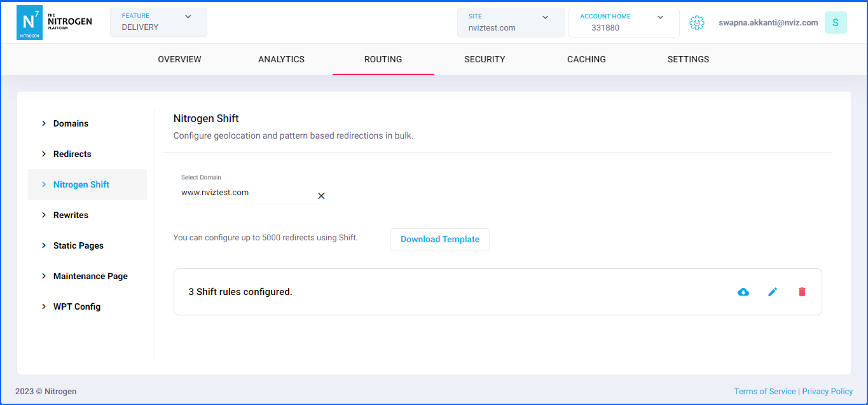
Task: Expand the Domains sidebar section
Action: 71,123
